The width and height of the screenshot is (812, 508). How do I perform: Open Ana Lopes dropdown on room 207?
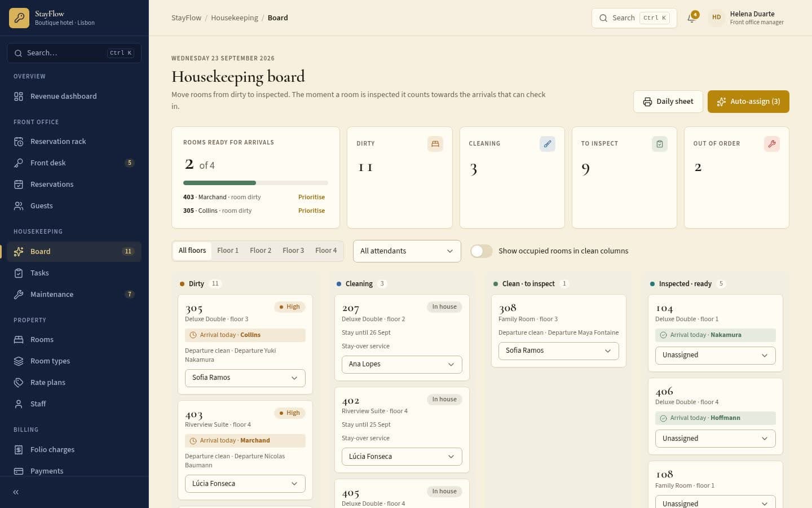click(402, 365)
